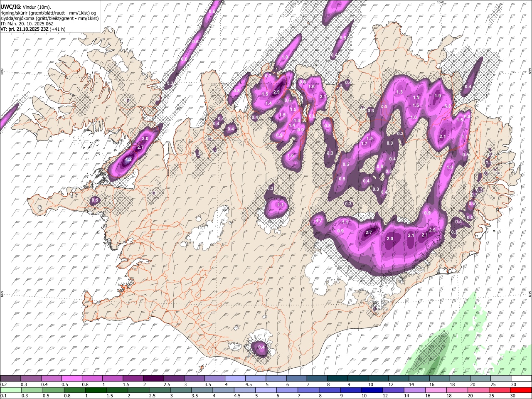This screenshot has width=532, height=399.
Task: Click the 1.9 value label in the northeast
Action: [x=437, y=96]
